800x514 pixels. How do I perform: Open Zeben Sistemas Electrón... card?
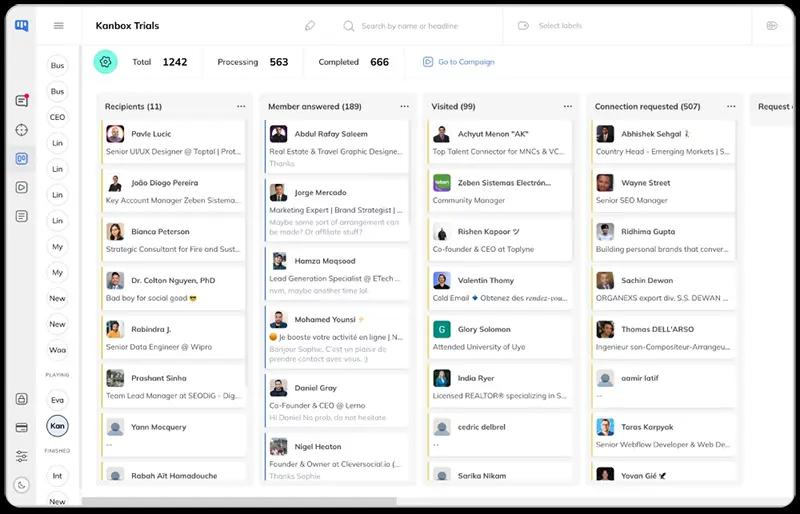pyautogui.click(x=500, y=191)
